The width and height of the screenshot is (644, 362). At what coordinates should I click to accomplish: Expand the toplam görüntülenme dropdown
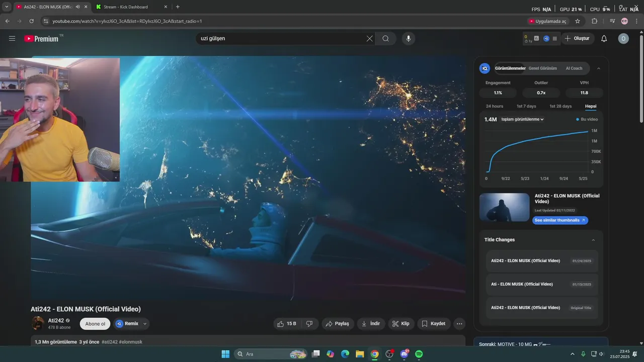[x=522, y=119]
